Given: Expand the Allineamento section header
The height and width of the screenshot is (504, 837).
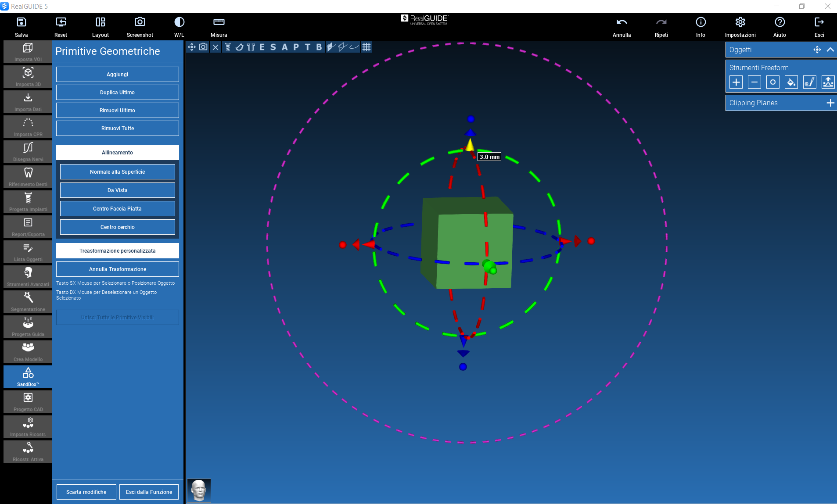Looking at the screenshot, I should (117, 152).
